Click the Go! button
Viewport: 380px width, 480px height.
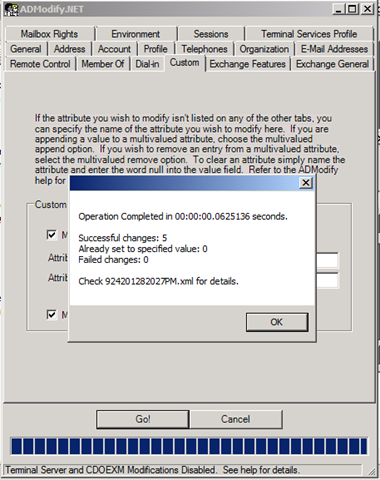point(143,419)
